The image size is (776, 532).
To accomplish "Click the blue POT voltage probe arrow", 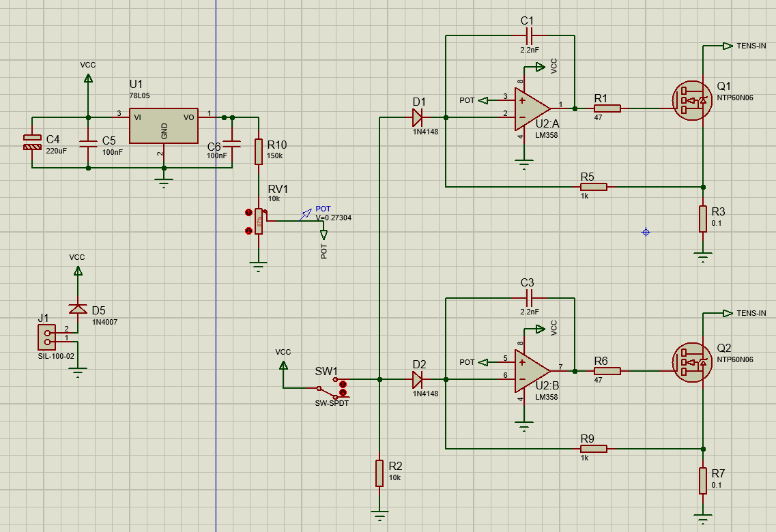I will tap(306, 215).
